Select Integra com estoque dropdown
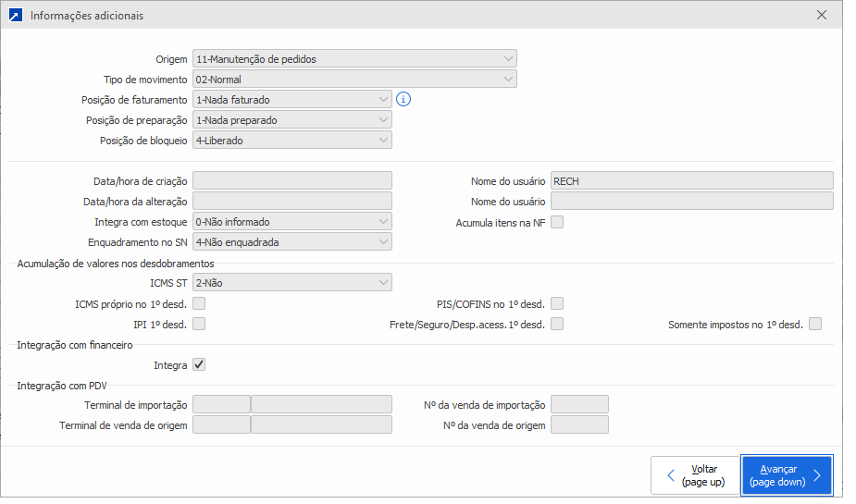Image resolution: width=856 pixels, height=504 pixels. pyautogui.click(x=292, y=222)
